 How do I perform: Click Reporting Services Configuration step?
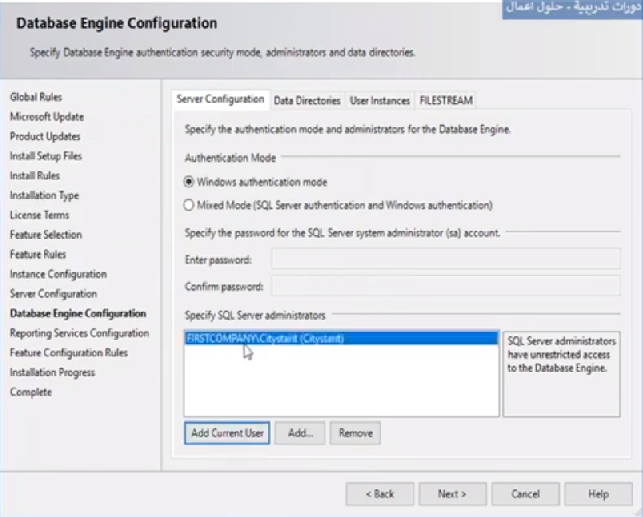[80, 333]
